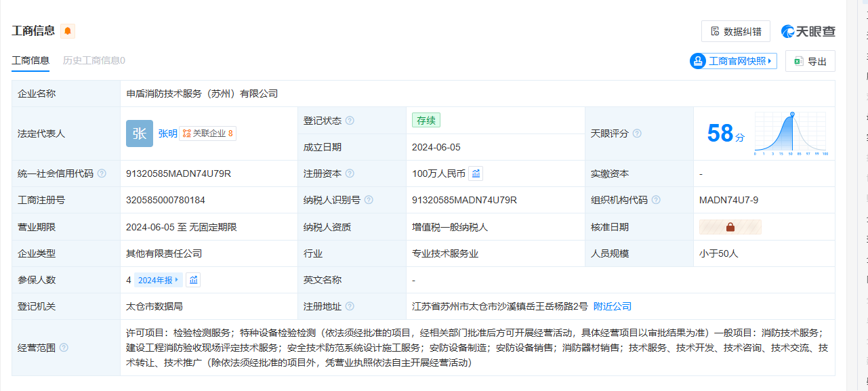The width and height of the screenshot is (868, 391).
Task: Click the help icon beside 组织机构代码
Action: click(x=656, y=200)
